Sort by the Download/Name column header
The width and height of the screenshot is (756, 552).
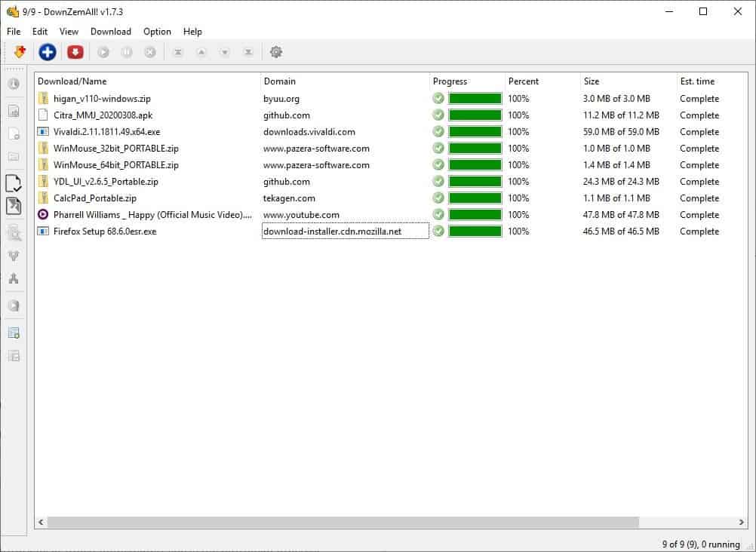[148, 81]
